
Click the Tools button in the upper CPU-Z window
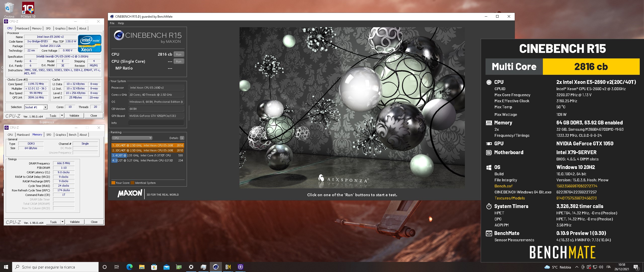(x=53, y=116)
